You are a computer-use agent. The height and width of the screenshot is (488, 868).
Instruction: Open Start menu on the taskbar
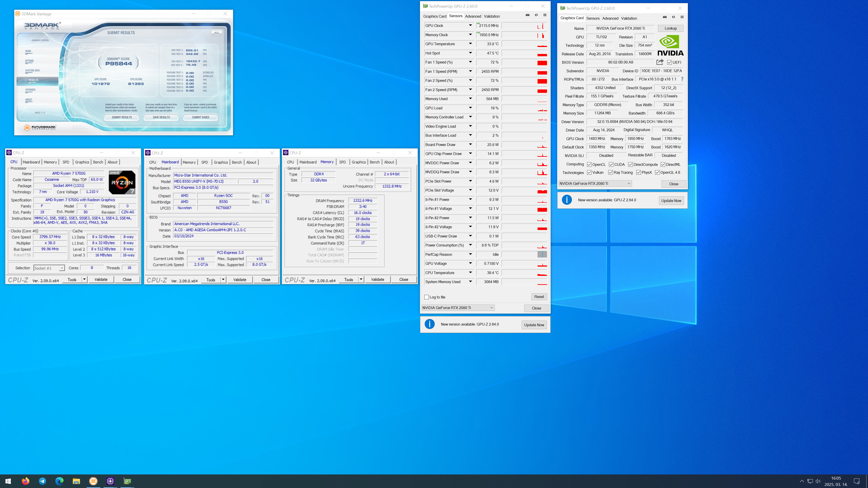8,481
